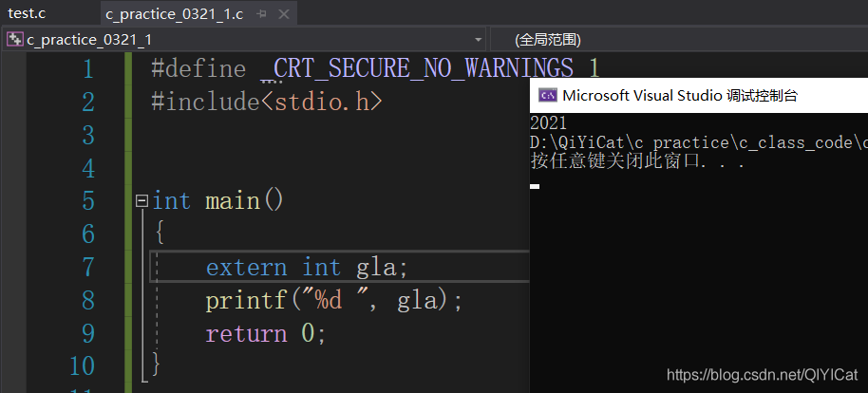Image resolution: width=868 pixels, height=393 pixels.
Task: Close the c_practice_0321_1.c tab
Action: pos(283,14)
